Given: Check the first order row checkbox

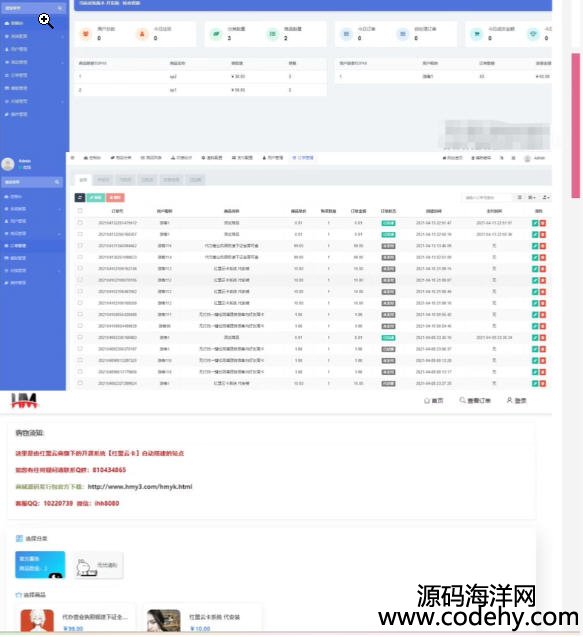Looking at the screenshot, I should point(80,223).
